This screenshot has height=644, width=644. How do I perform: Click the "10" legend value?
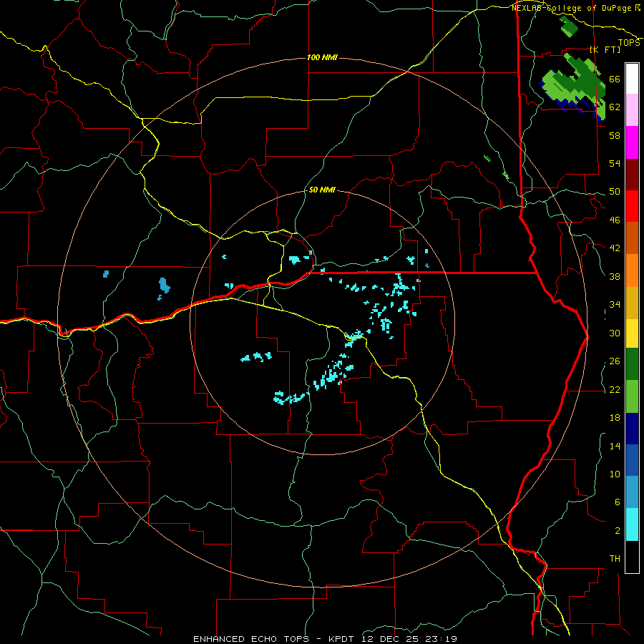[615, 474]
